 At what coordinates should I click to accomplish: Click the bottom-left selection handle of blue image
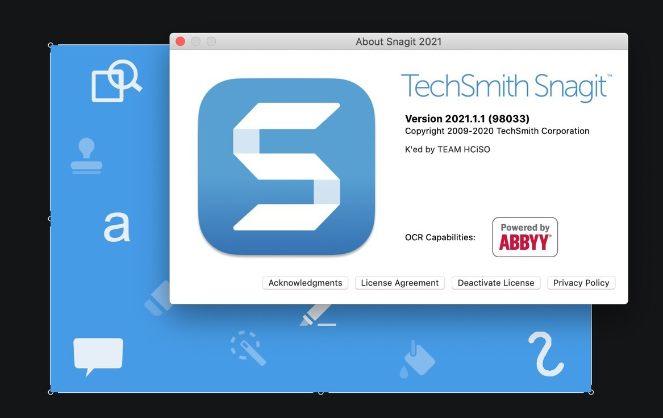[51, 392]
